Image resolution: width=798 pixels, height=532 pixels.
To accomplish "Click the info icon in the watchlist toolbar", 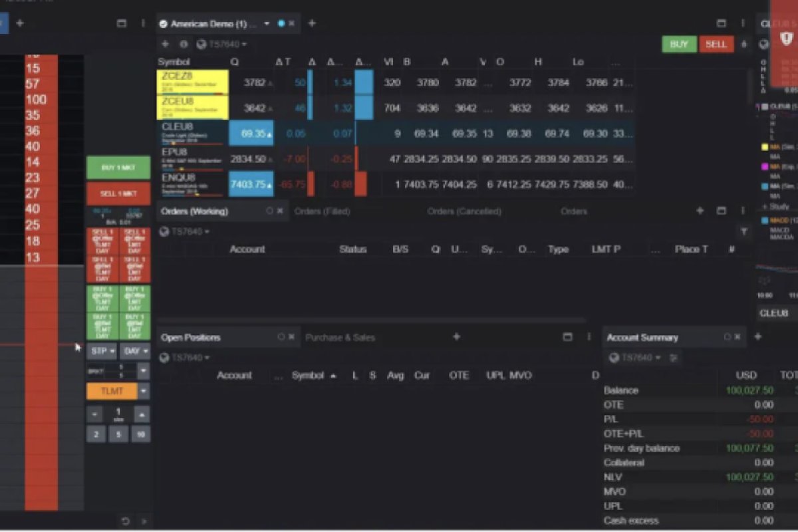I will [184, 45].
